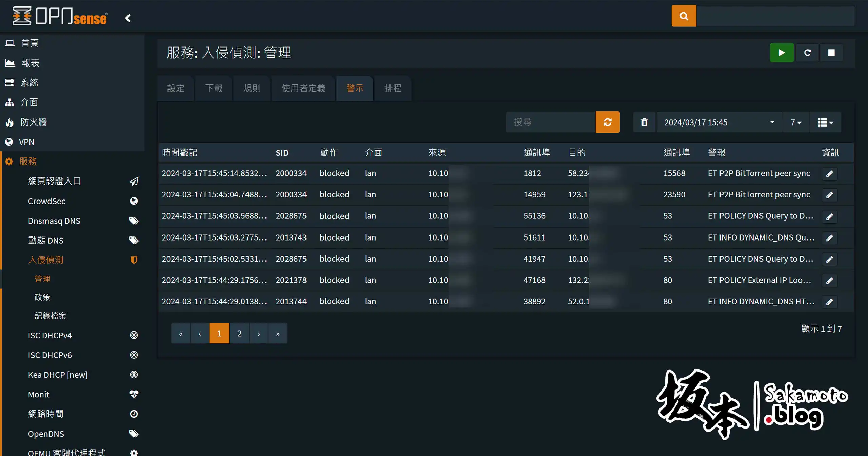Stop the service using the square icon

click(x=831, y=53)
